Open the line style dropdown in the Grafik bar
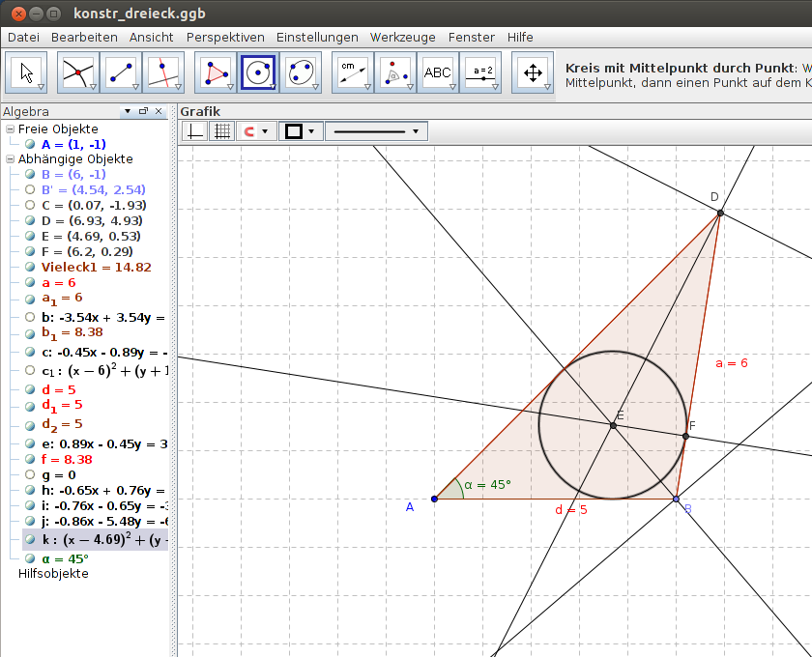Viewport: 812px width, 657px height. point(416,130)
